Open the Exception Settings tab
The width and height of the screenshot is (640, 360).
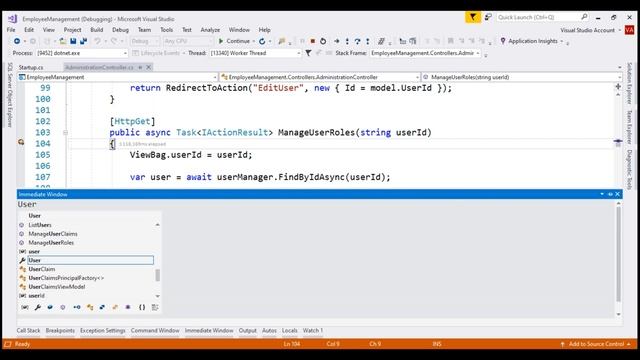pos(102,331)
